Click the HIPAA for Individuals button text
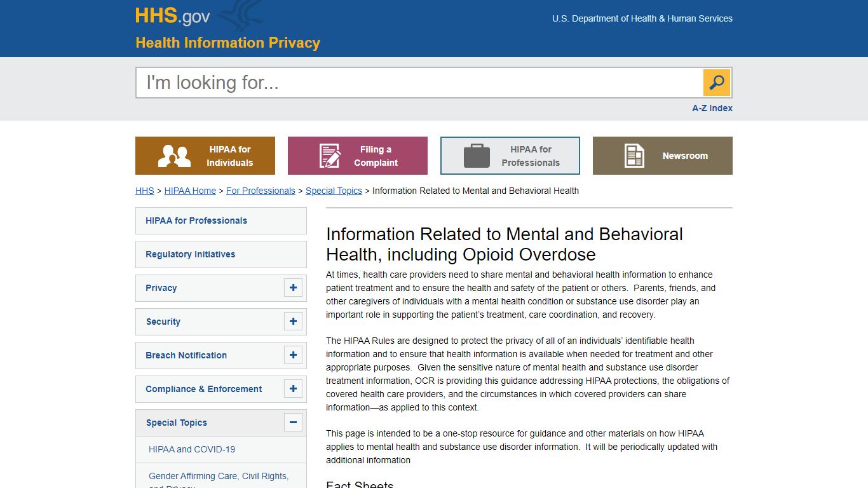868x488 pixels. click(x=230, y=156)
